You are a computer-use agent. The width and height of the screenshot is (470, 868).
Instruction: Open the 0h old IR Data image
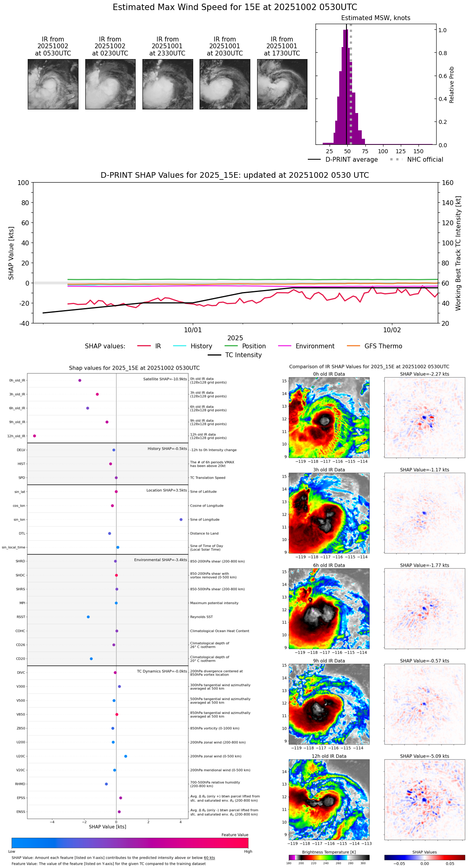329,418
